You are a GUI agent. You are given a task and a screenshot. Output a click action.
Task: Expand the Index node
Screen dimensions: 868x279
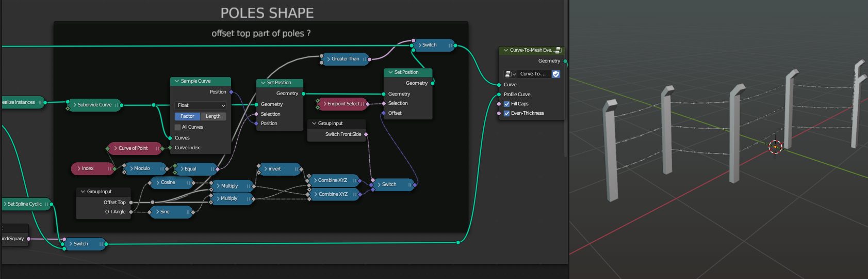click(79, 168)
